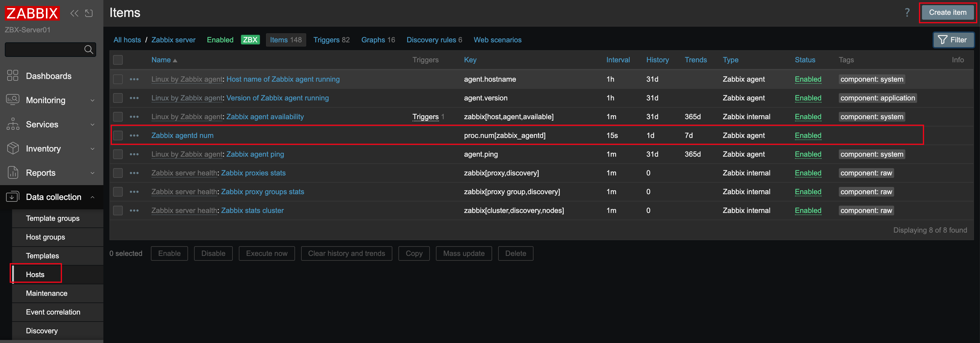Click into the sidebar search field
Image resolution: width=980 pixels, height=343 pixels.
pyautogui.click(x=44, y=50)
